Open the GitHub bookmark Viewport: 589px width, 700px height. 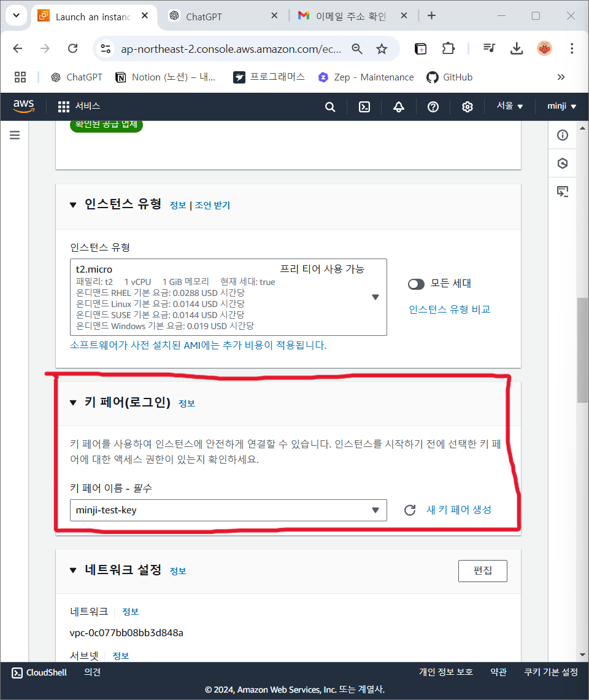pyautogui.click(x=449, y=77)
